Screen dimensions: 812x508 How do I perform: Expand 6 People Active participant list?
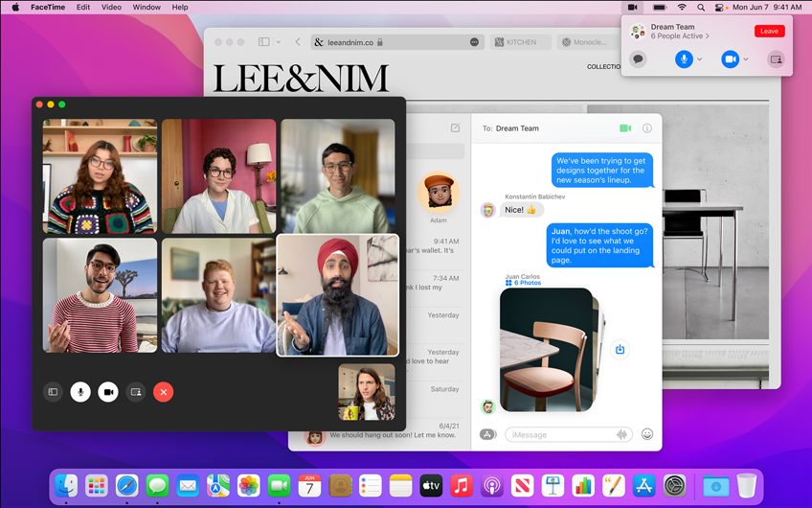(x=681, y=36)
